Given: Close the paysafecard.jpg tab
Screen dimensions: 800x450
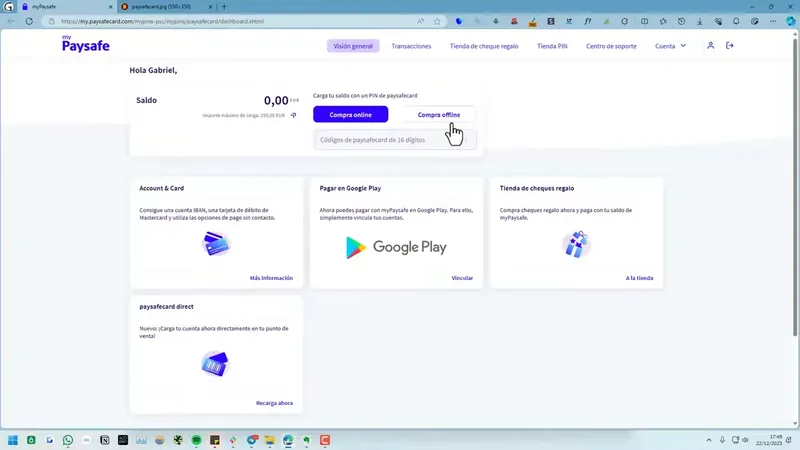Looking at the screenshot, I should pyautogui.click(x=210, y=7).
